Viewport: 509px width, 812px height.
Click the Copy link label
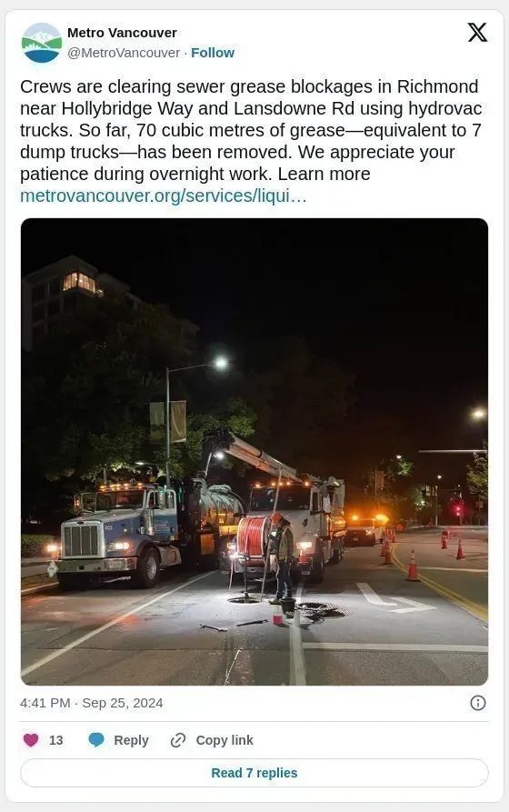[225, 740]
